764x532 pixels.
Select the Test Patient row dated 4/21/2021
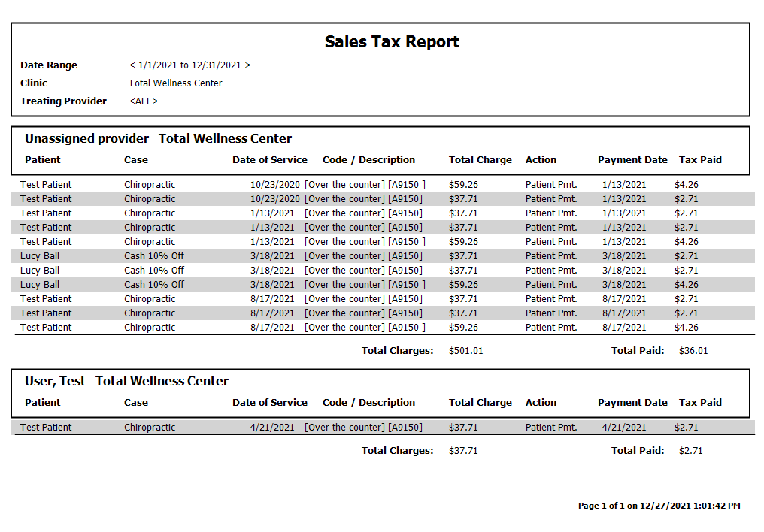[383, 428]
